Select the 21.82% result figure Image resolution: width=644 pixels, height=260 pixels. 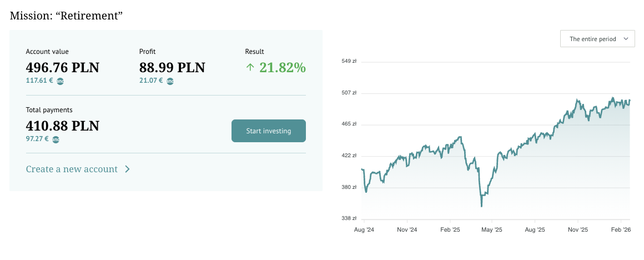(283, 68)
